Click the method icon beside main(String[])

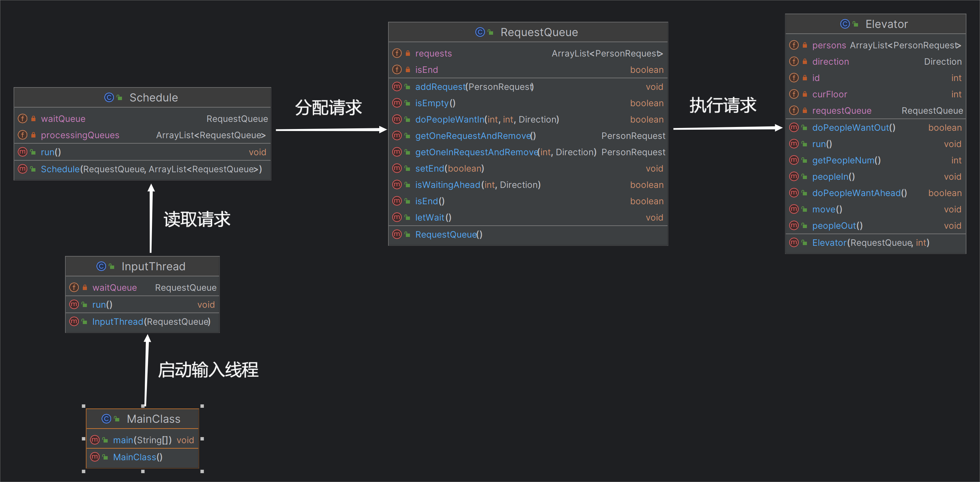tap(95, 440)
